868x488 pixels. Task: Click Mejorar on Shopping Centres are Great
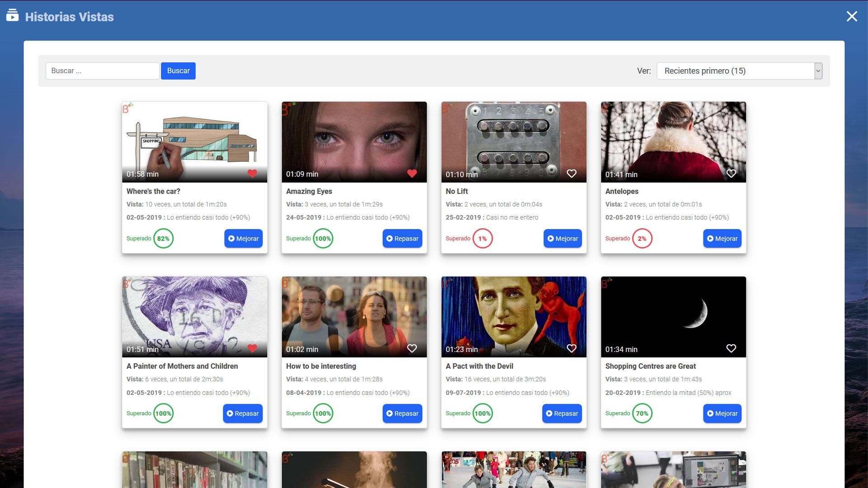(722, 413)
